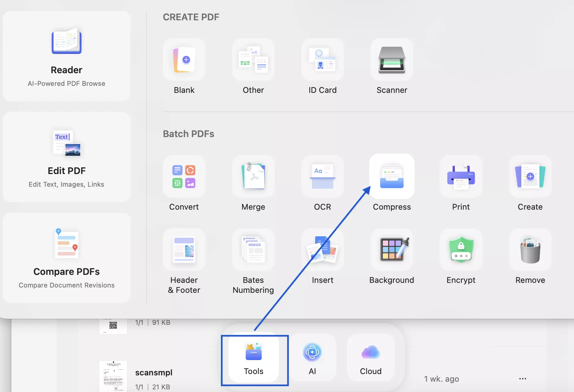
Task: Open the batch Remove tool
Action: click(x=530, y=250)
